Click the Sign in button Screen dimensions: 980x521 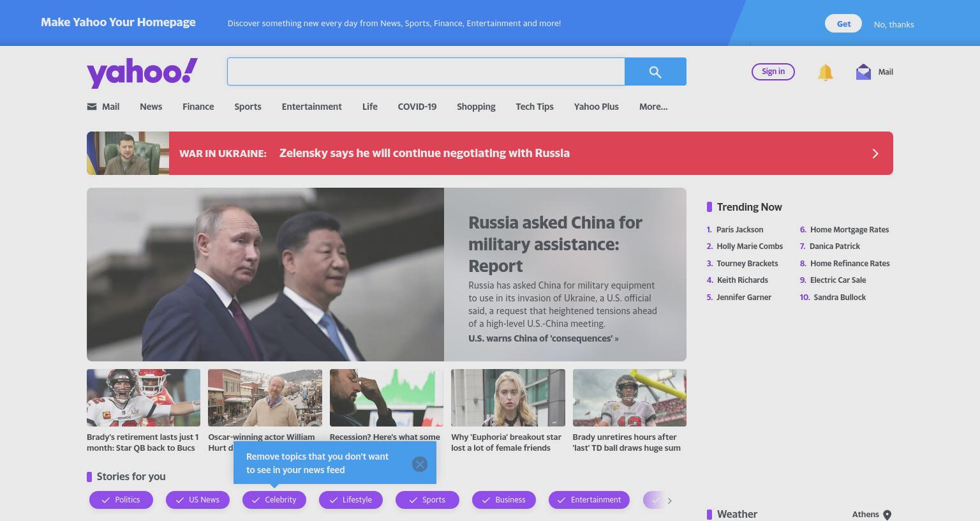coord(773,72)
